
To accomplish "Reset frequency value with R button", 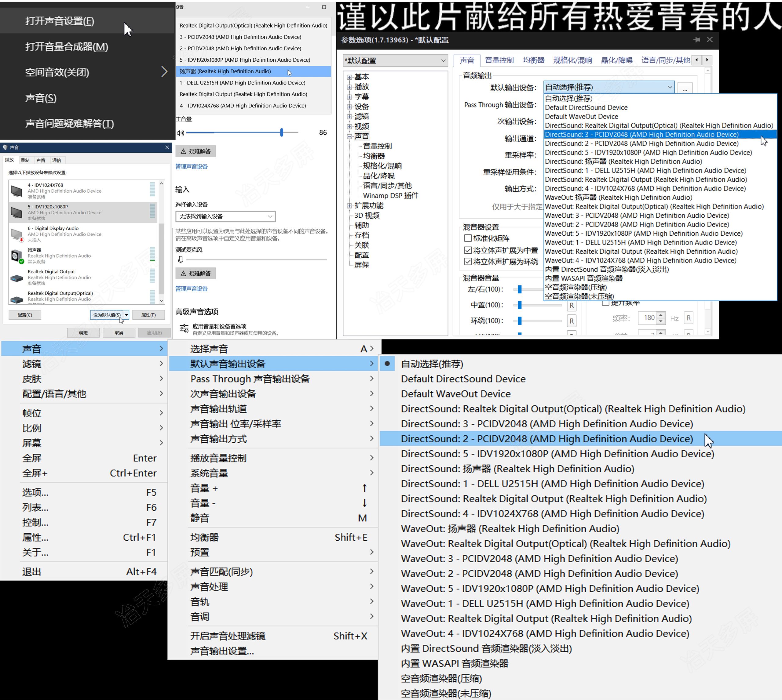I will [689, 318].
